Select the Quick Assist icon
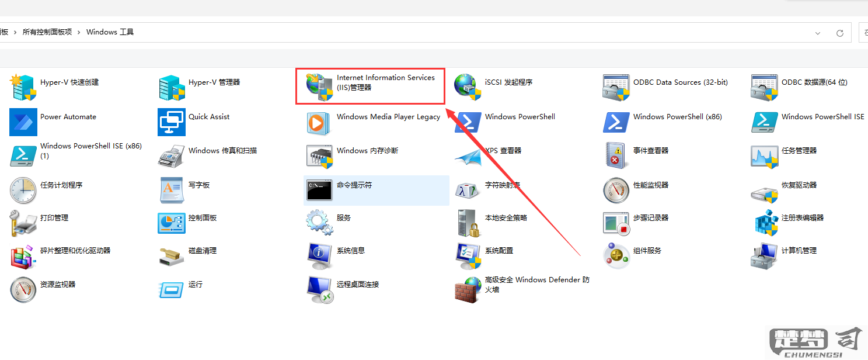The height and width of the screenshot is (360, 868). click(172, 122)
